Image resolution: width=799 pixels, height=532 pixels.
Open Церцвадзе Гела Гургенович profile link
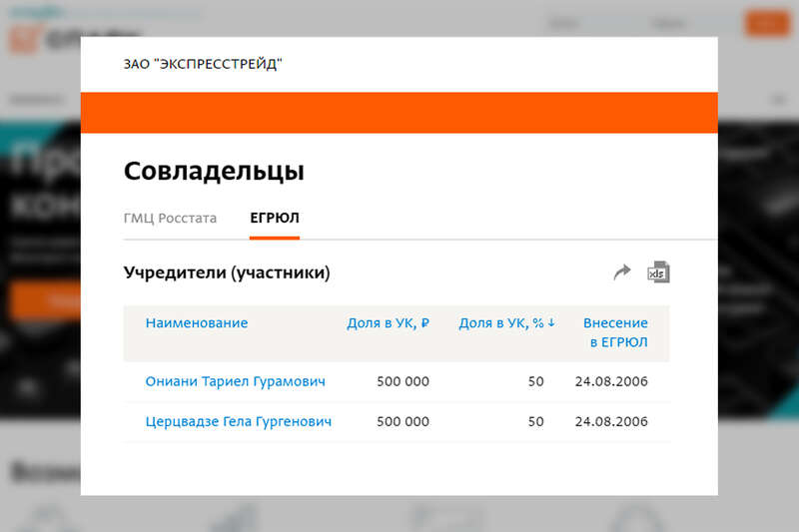pos(239,421)
